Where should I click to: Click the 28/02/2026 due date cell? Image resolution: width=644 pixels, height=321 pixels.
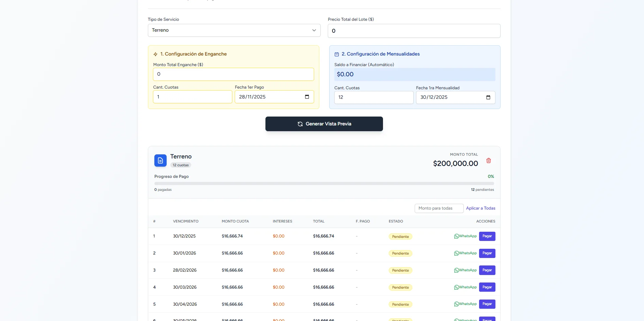click(185, 270)
